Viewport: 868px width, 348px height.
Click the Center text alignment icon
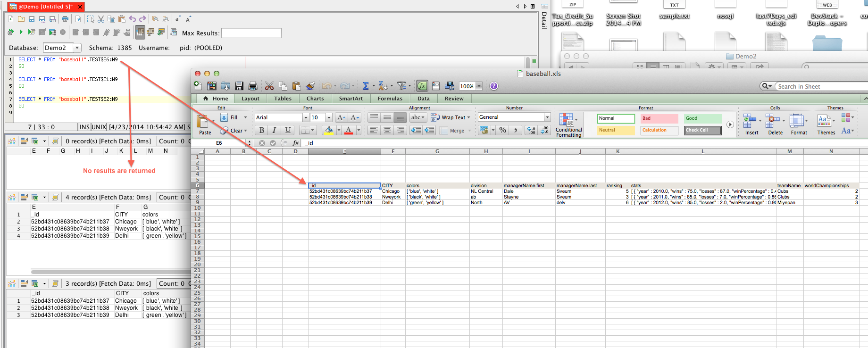387,130
